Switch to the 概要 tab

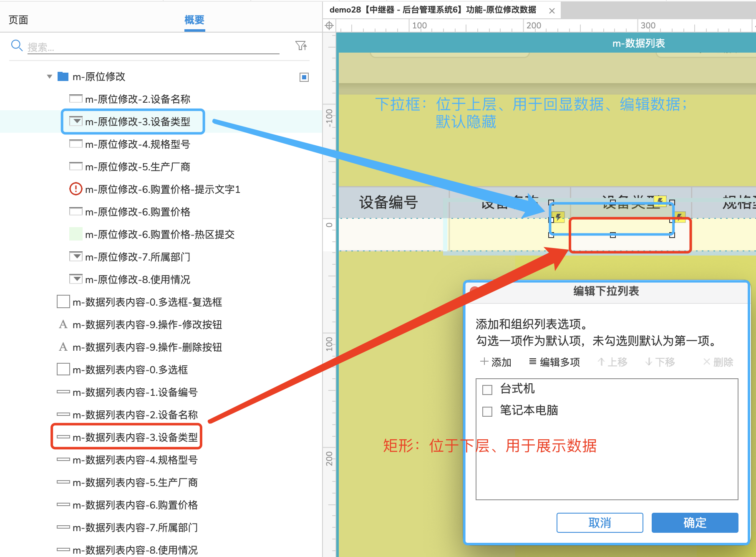coord(194,20)
